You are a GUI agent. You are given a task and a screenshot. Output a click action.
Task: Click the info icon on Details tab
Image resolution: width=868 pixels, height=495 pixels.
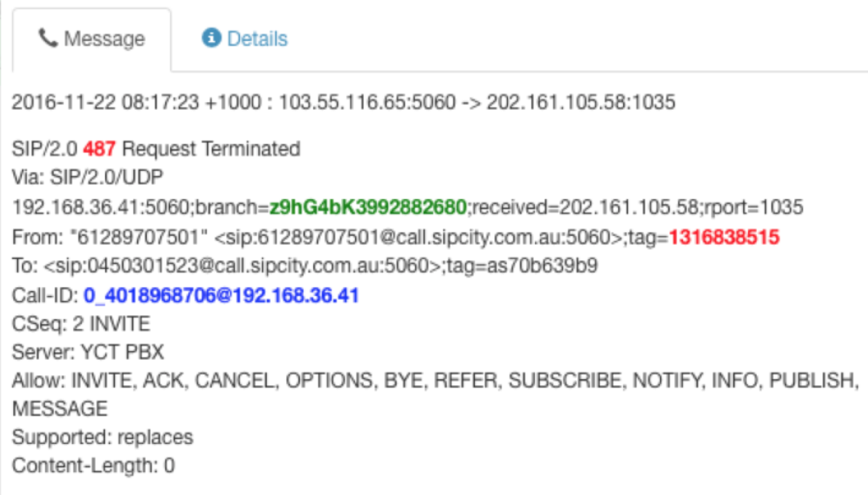click(211, 37)
